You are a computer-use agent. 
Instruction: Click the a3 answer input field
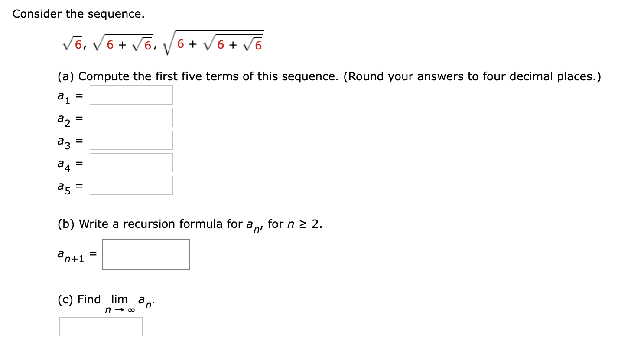130,140
